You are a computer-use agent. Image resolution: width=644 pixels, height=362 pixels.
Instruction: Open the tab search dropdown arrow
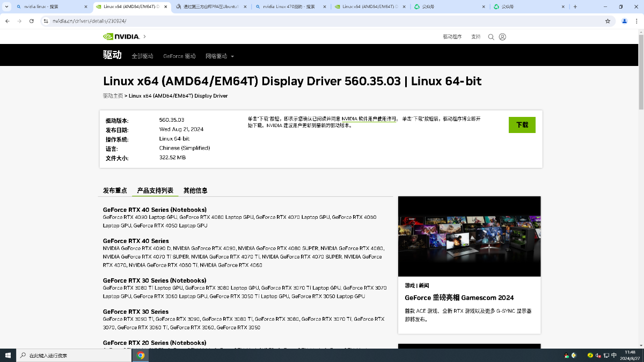[6, 7]
